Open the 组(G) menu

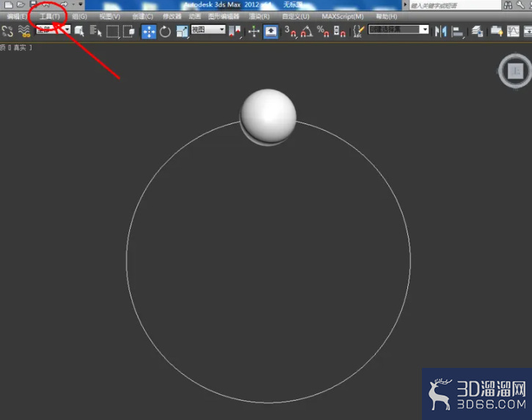click(x=79, y=16)
